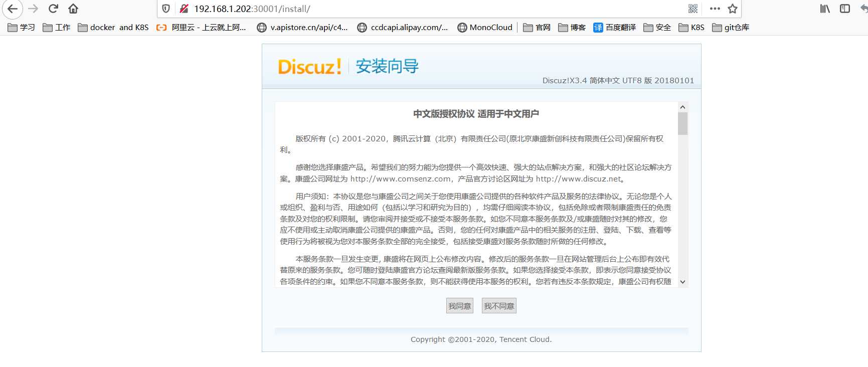Click the browser forward arrow
The image size is (868, 367).
[x=33, y=9]
